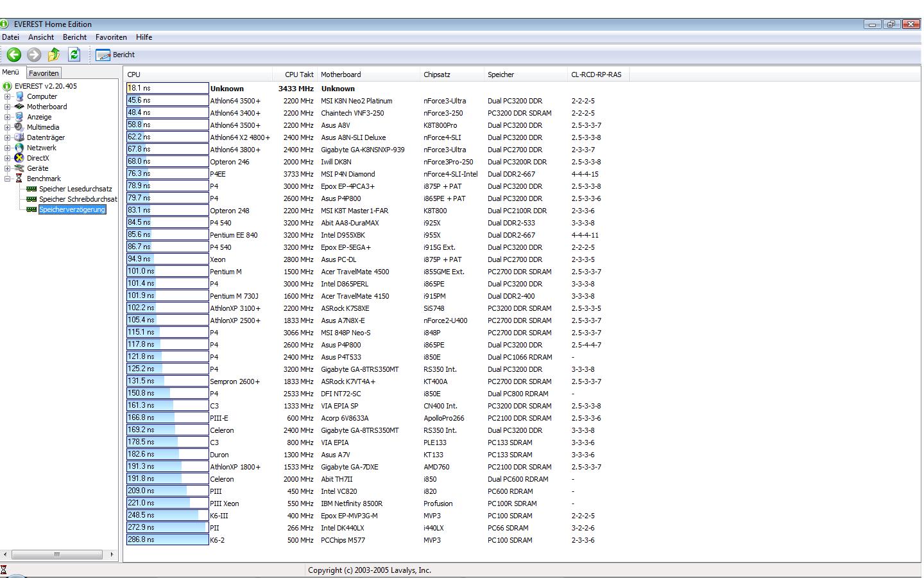Screen dimensions: 924x578
Task: Click the Datenträger drive icon
Action: 20,137
